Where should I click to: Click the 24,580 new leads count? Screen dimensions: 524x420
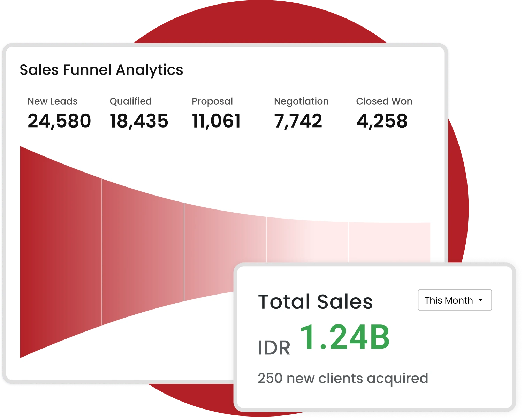pos(59,121)
